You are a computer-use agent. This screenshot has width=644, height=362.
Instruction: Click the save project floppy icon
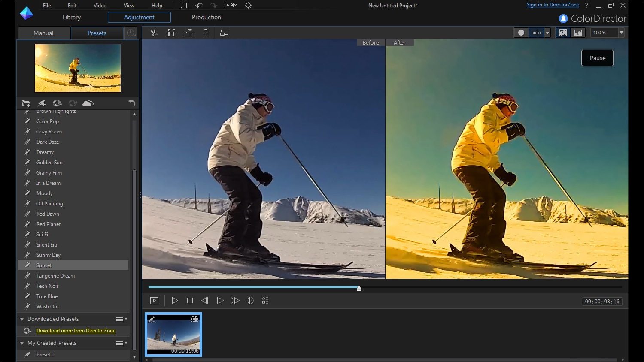183,6
